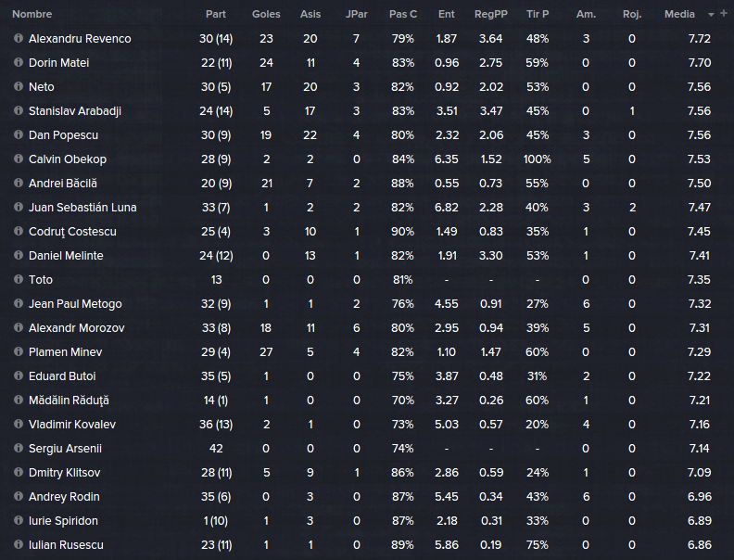This screenshot has height=560, width=734.
Task: Open info icon for Plamen Minev
Action: (19, 351)
